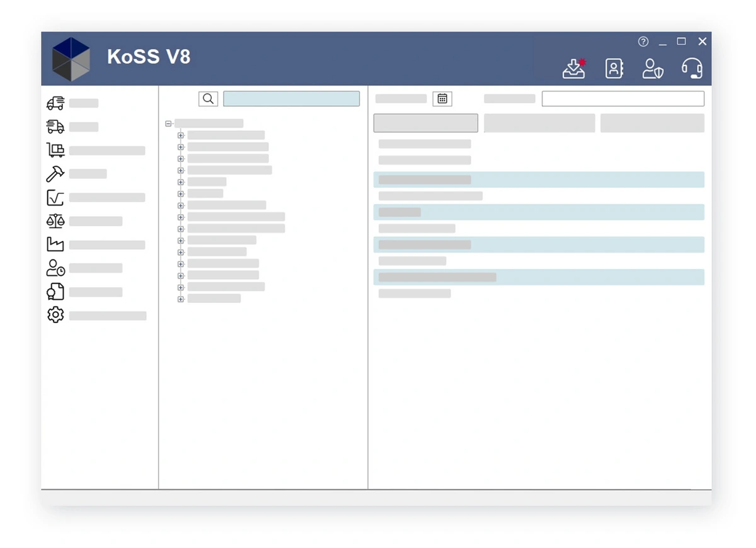Screen dimensions: 756x548
Task: Open the certificate document module
Action: [55, 291]
